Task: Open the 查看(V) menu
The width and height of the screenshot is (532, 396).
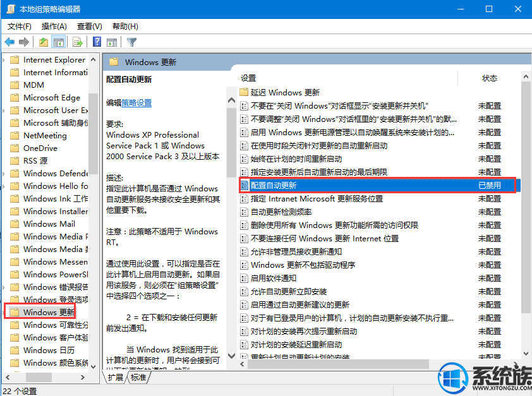Action: [89, 27]
